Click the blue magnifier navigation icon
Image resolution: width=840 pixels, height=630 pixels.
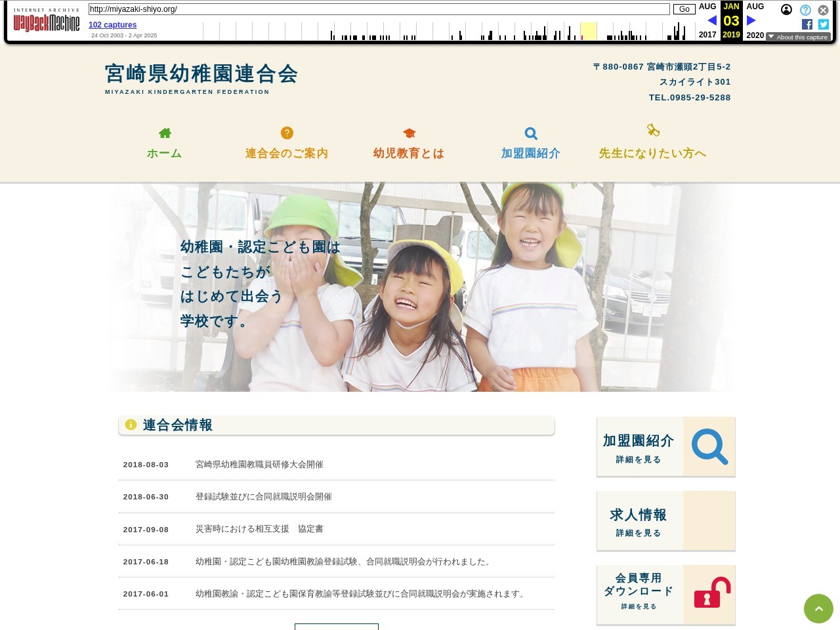point(531,134)
